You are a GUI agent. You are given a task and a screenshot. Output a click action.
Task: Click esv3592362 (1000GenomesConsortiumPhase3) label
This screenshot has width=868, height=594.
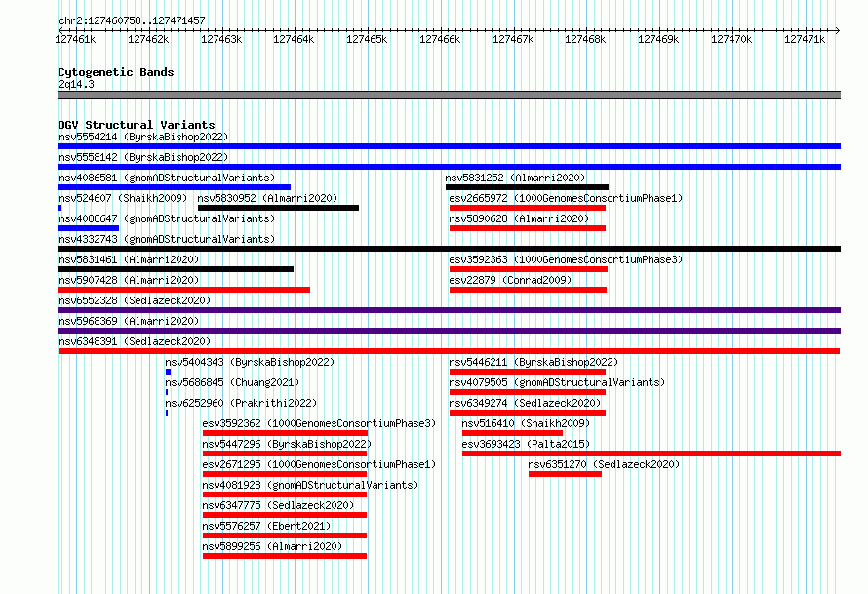(319, 423)
